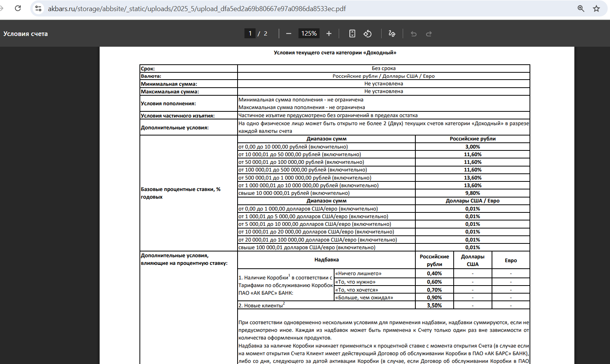Screen dimensions: 610x364
Task: Click the page number field showing 1
Action: pyautogui.click(x=250, y=34)
